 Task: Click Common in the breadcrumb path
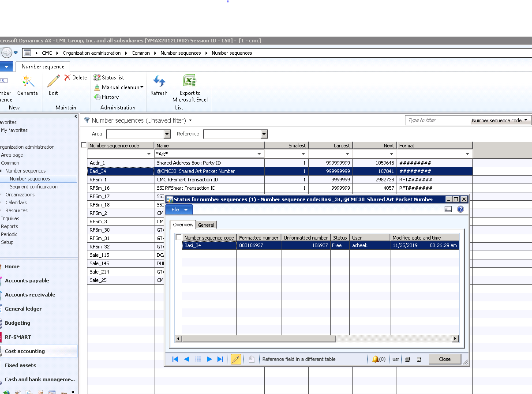tap(141, 53)
